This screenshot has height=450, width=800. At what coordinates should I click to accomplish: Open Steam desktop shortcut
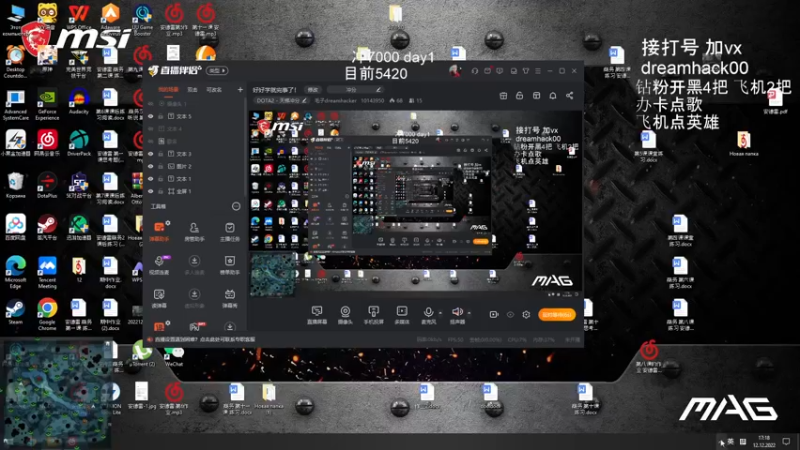(x=15, y=312)
